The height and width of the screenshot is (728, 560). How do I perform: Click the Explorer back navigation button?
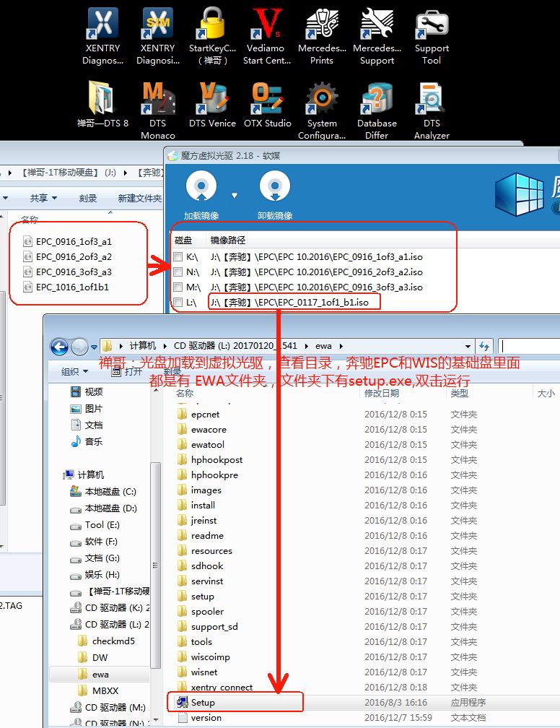point(59,347)
